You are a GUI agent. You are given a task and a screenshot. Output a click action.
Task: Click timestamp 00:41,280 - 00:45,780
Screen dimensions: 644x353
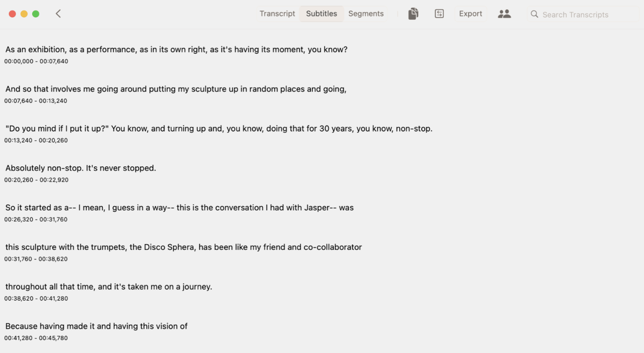click(36, 338)
